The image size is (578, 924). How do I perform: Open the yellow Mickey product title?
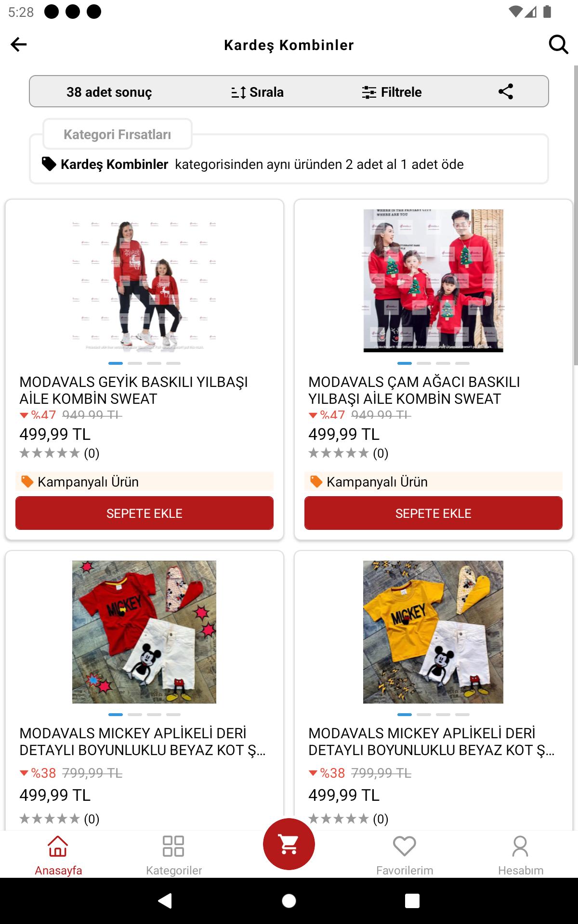[x=432, y=742]
